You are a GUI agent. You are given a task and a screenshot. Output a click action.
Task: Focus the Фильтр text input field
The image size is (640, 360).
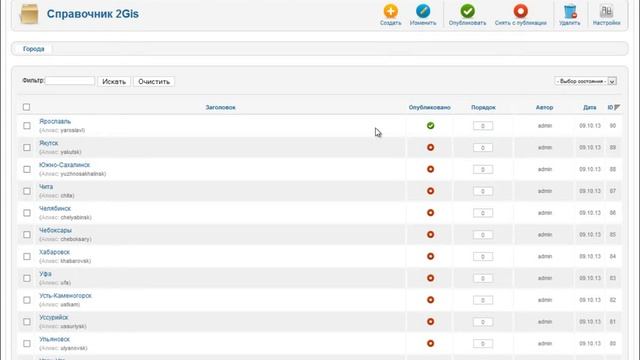click(70, 81)
